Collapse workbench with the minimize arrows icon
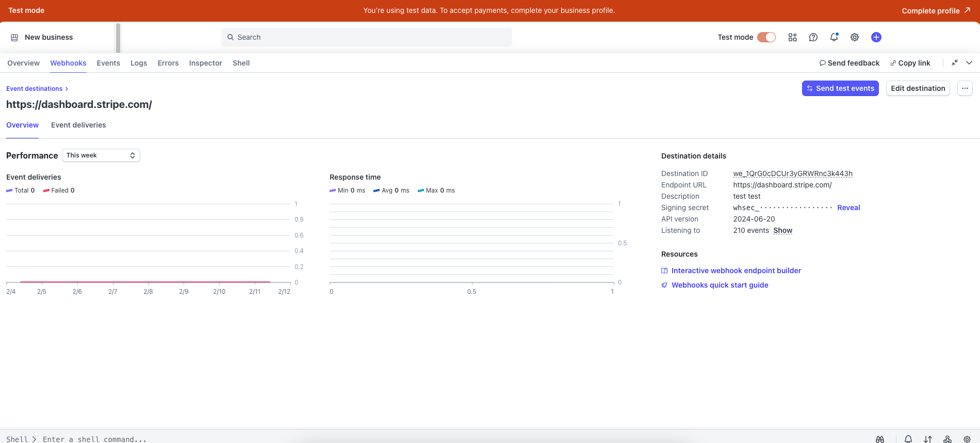This screenshot has height=443, width=980. point(955,62)
